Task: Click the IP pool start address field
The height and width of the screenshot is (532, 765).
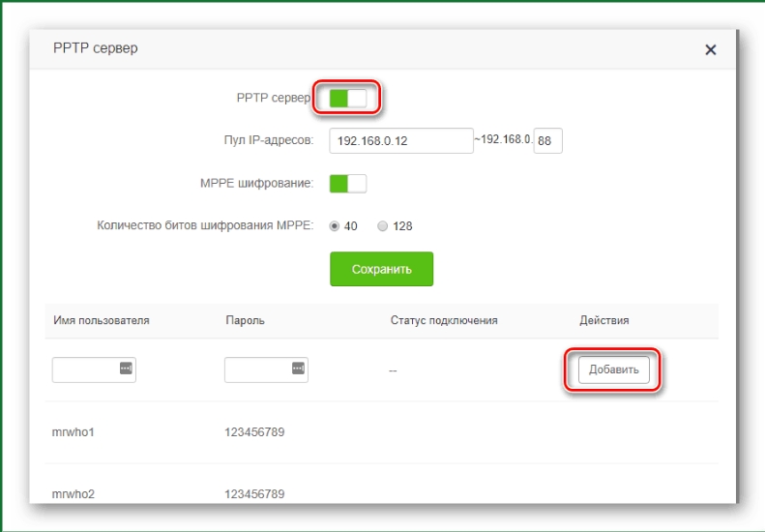Action: coord(400,141)
